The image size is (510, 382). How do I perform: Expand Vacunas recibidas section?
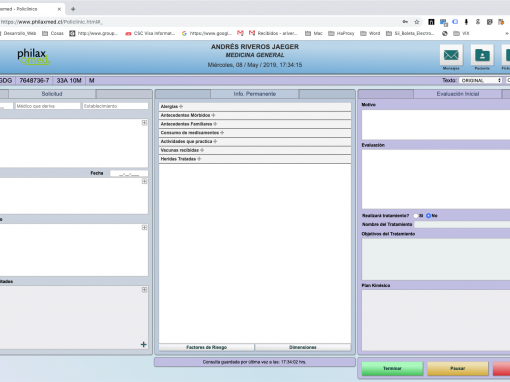(x=202, y=150)
